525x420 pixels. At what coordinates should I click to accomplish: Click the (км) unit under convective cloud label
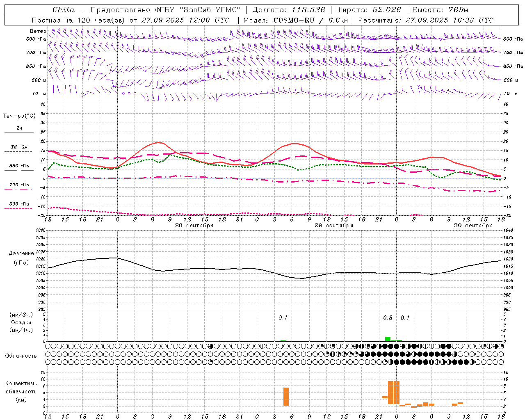click(21, 399)
